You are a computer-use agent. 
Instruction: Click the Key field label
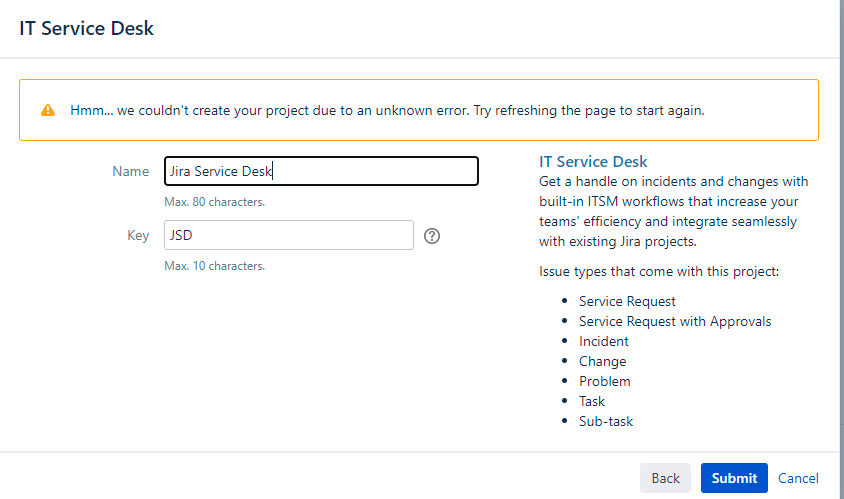(138, 235)
